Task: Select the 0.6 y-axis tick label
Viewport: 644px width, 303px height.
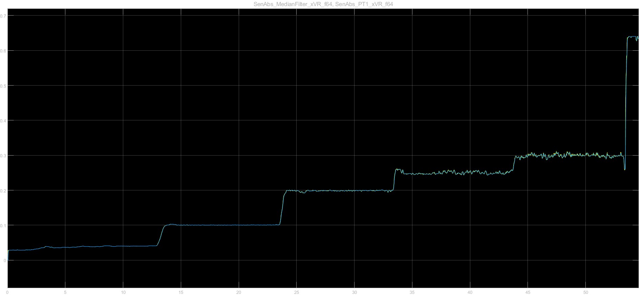Action: point(3,51)
